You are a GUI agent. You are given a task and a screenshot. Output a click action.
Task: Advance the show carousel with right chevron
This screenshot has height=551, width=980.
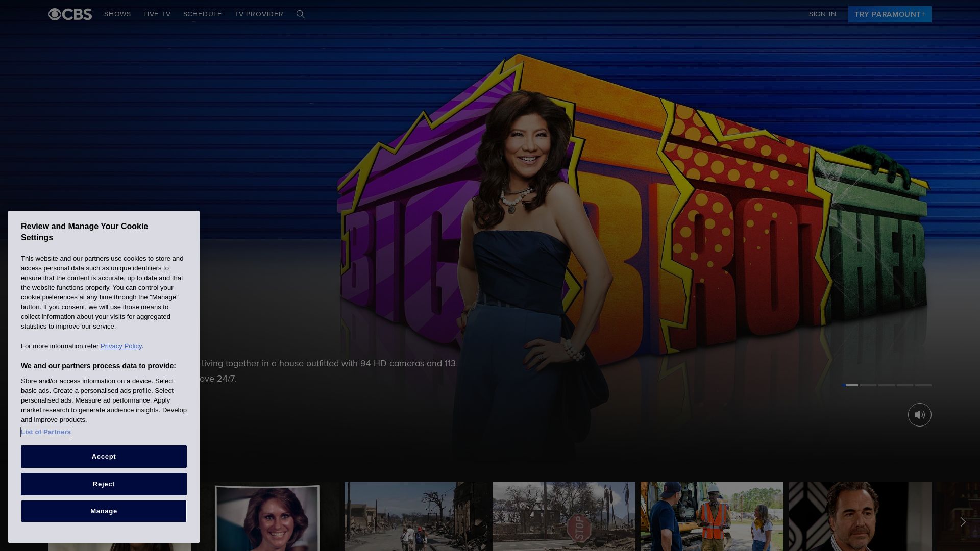tap(963, 522)
